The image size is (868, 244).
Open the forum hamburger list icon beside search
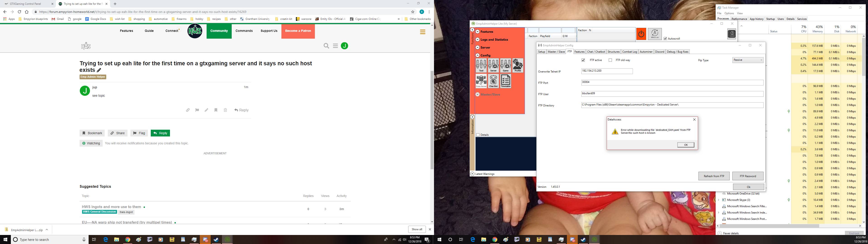pos(335,46)
